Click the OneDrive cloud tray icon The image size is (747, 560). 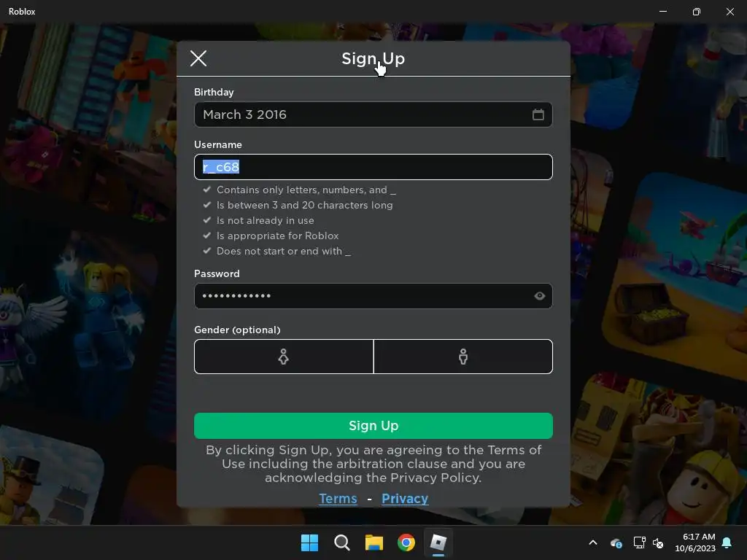(616, 542)
